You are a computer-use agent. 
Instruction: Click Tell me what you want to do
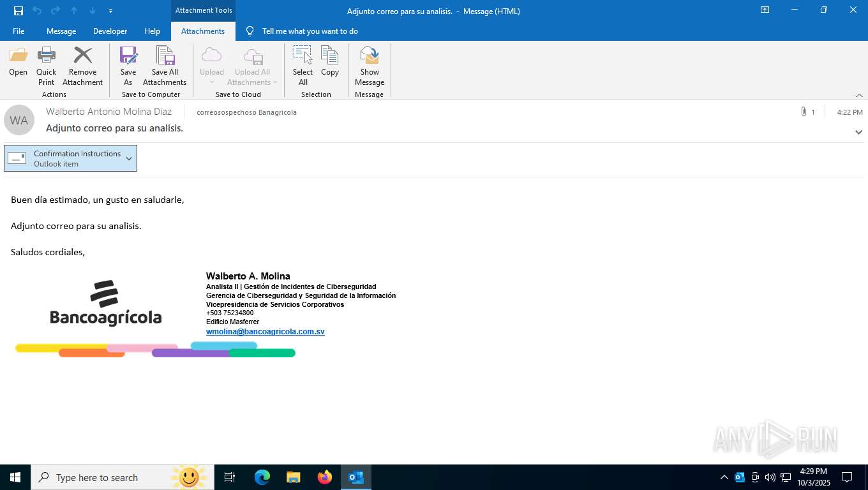click(310, 31)
